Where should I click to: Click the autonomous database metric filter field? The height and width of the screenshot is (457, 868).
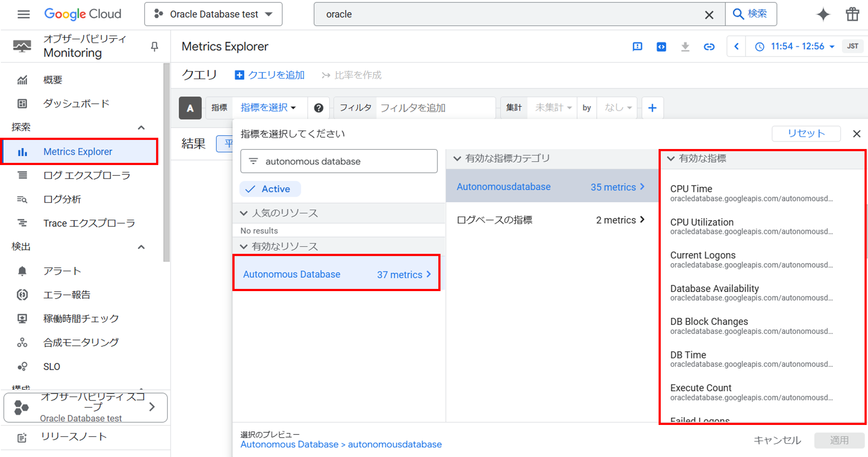pyautogui.click(x=339, y=161)
